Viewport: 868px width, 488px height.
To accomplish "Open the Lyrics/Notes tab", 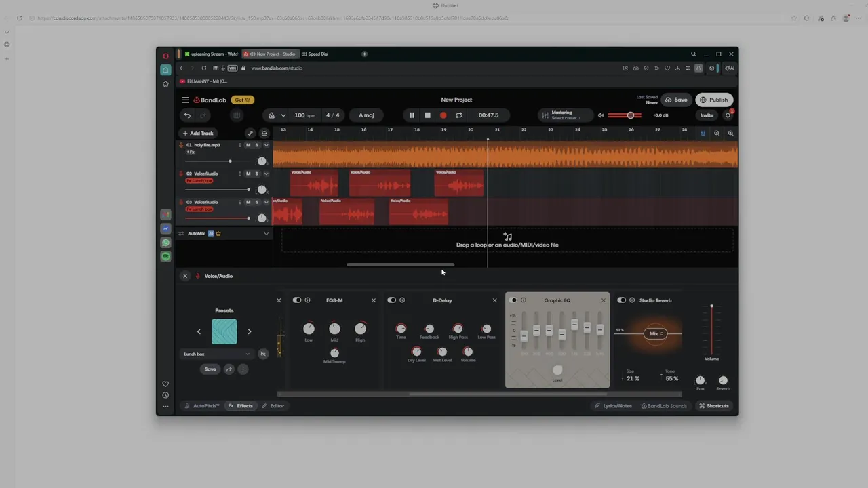I will 613,406.
